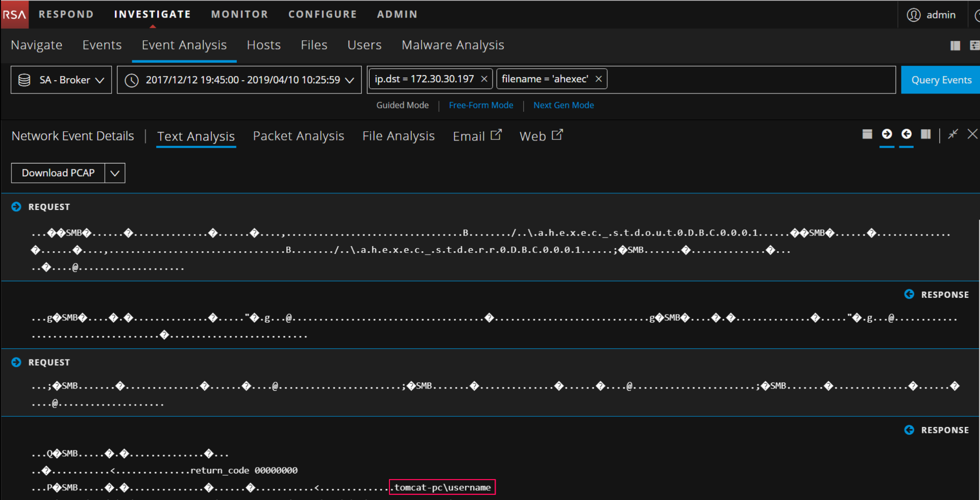Expand the Download PCAP options arrow
Viewport: 980px width, 500px height.
(x=115, y=173)
